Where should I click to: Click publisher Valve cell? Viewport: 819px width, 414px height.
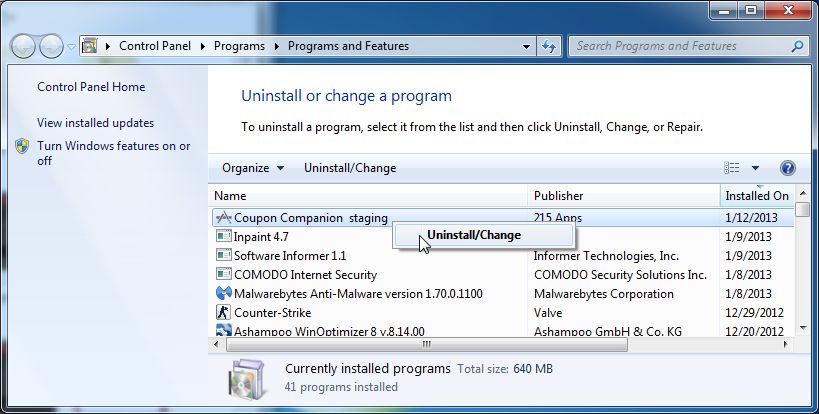click(548, 313)
